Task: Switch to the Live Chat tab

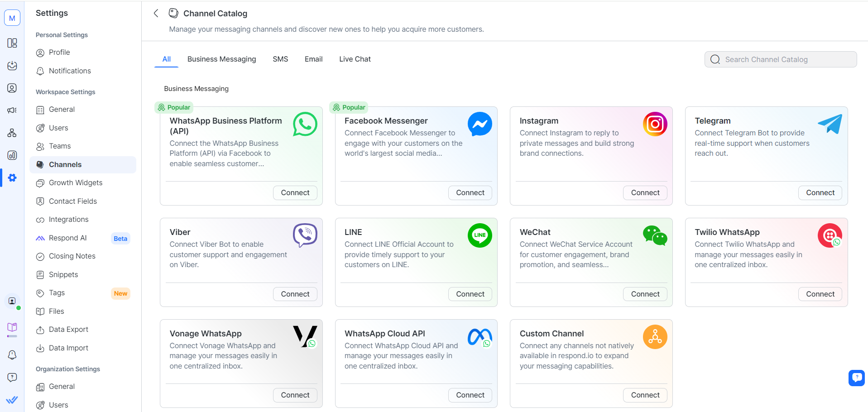Action: coord(355,59)
